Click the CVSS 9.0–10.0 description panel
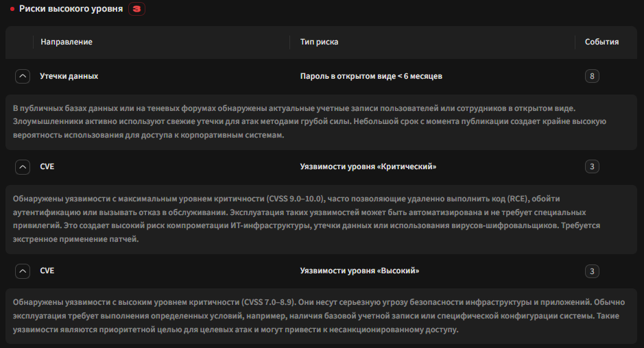This screenshot has height=348, width=644. (x=321, y=219)
